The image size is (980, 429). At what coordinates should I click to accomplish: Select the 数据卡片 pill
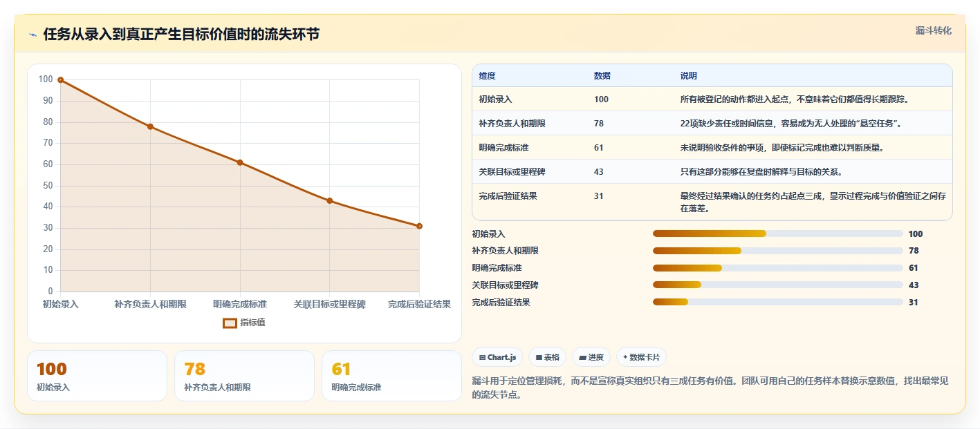pyautogui.click(x=641, y=357)
